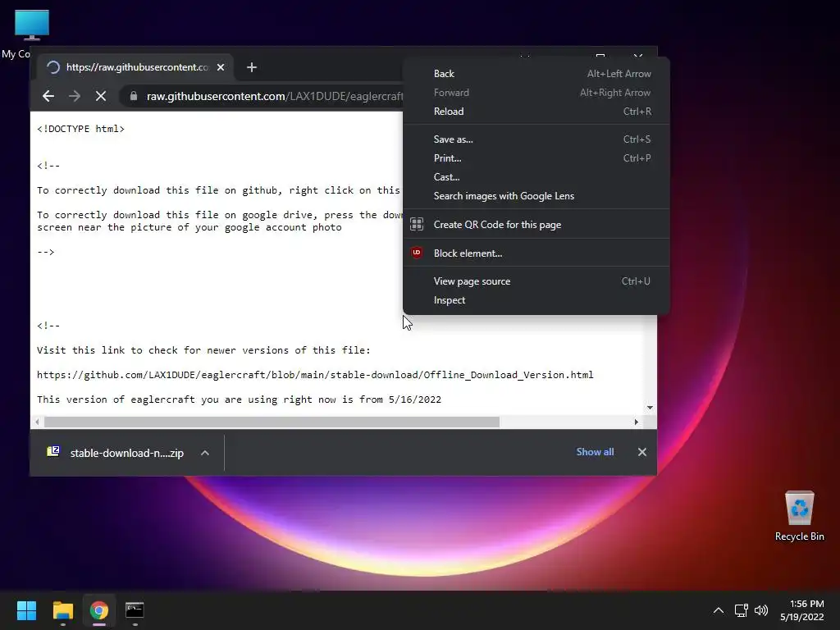Stop page loading with the X button
Screen dimensions: 840x630
pyautogui.click(x=101, y=96)
